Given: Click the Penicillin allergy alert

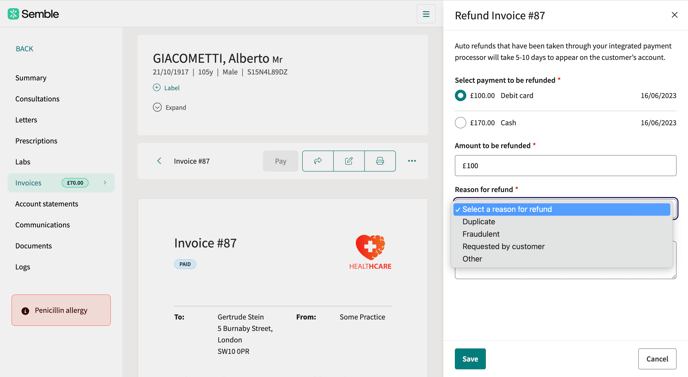Looking at the screenshot, I should tap(61, 310).
